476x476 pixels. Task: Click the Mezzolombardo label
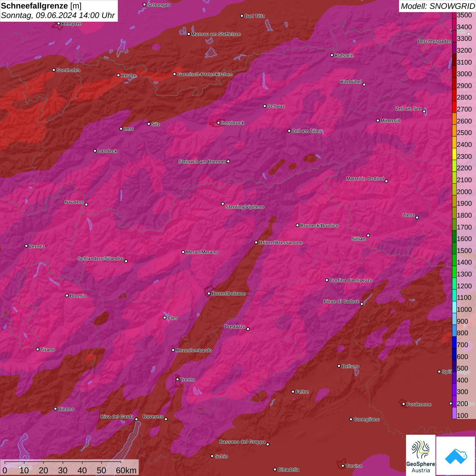[194, 350]
